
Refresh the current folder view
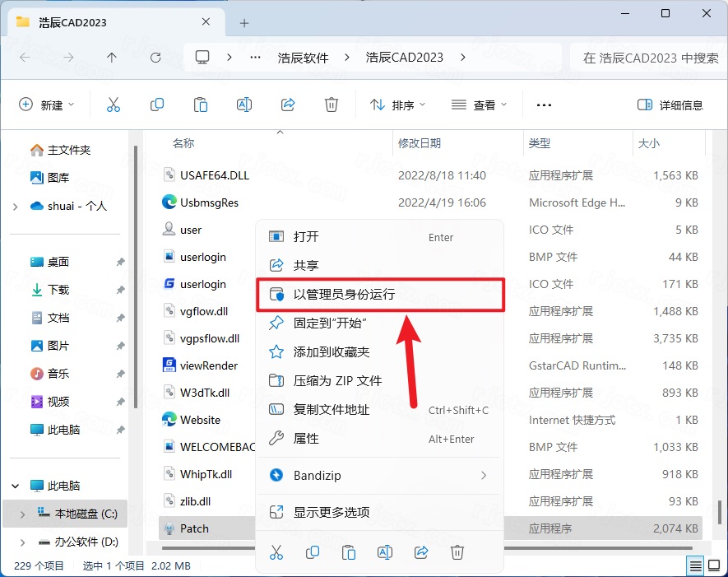(x=155, y=58)
